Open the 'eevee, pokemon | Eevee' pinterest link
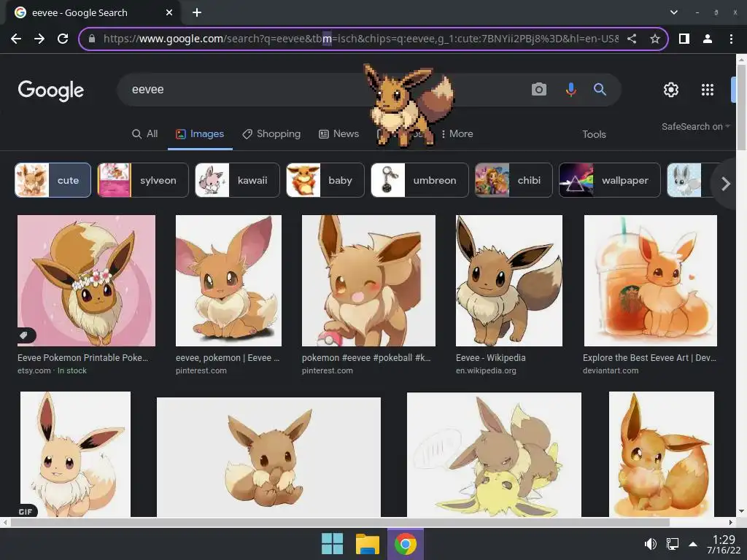Screen dimensions: 747x560 [x=228, y=357]
